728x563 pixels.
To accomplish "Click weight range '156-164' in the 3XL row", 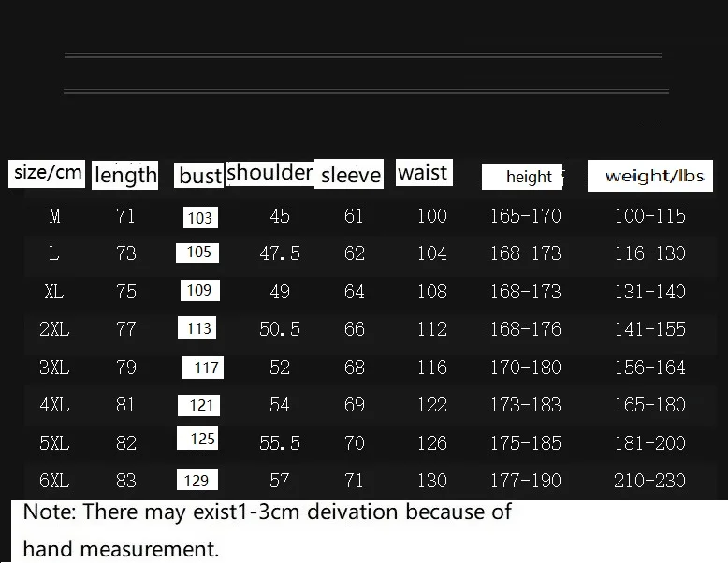I will click(x=650, y=368).
